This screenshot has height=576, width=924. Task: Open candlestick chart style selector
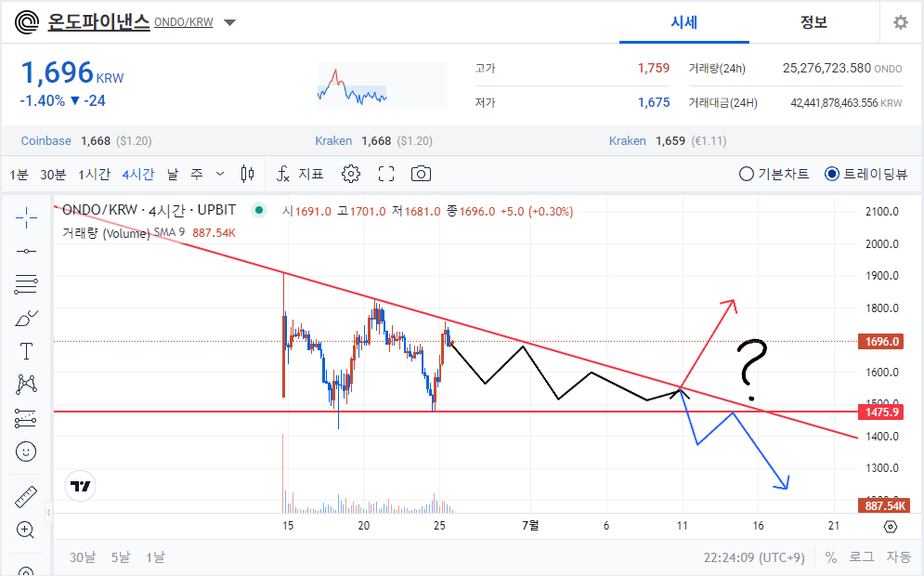(248, 174)
